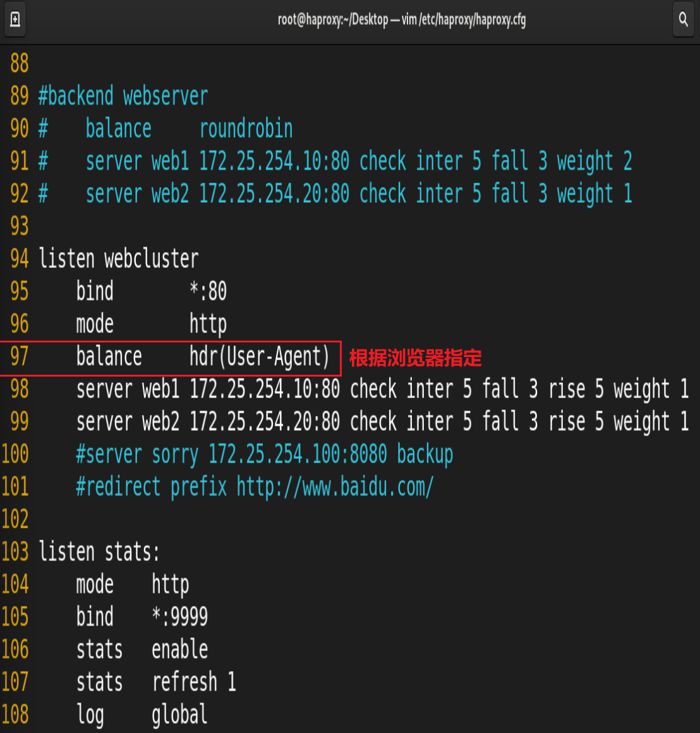Click line number 102
Image resolution: width=700 pixels, height=733 pixels.
(x=15, y=519)
